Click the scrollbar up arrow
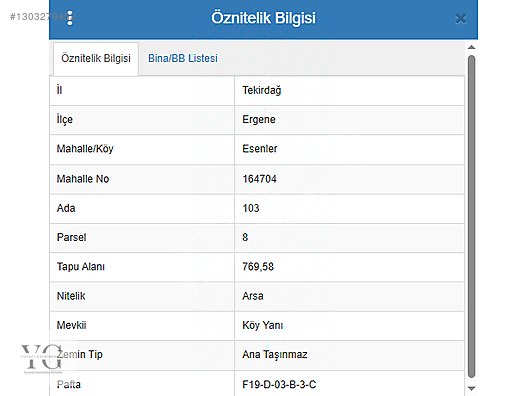Image resolution: width=528 pixels, height=396 pixels. point(471,47)
